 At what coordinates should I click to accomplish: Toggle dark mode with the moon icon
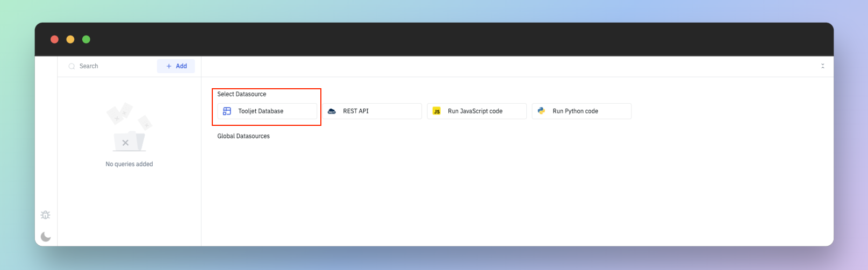46,237
